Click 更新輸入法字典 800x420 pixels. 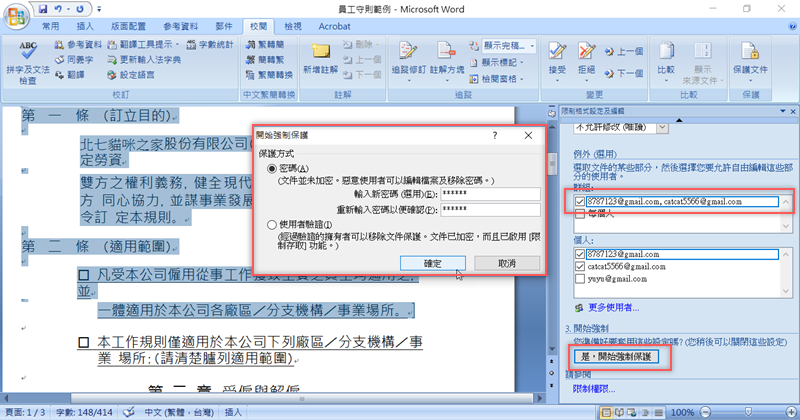coord(144,60)
